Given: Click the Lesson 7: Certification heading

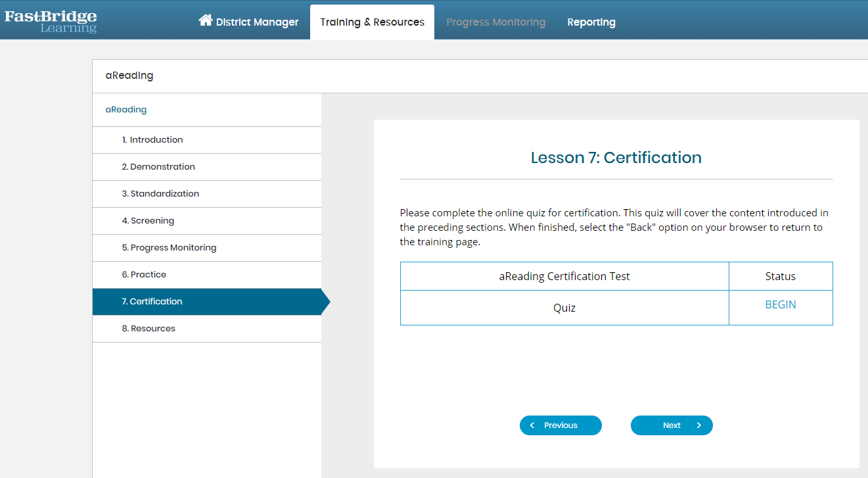Looking at the screenshot, I should 616,158.
